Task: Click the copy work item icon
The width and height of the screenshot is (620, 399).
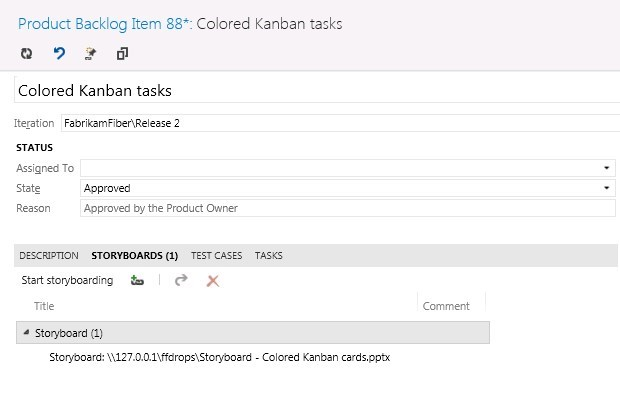Action: pyautogui.click(x=122, y=54)
